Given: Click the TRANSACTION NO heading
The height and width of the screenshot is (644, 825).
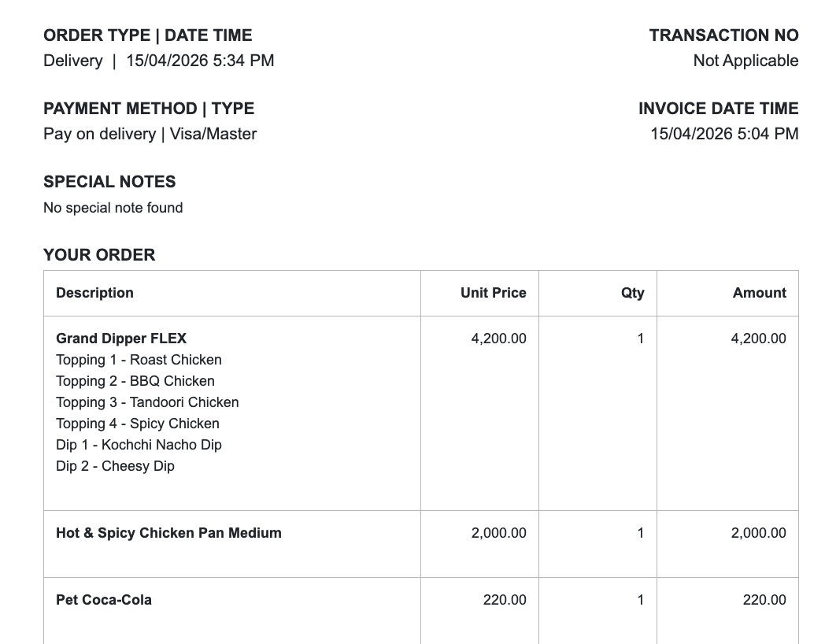Looking at the screenshot, I should [723, 35].
